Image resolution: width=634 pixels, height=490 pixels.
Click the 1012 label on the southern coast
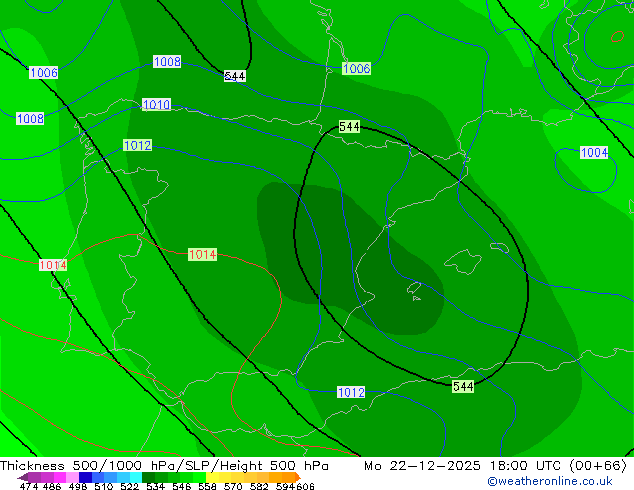point(351,392)
